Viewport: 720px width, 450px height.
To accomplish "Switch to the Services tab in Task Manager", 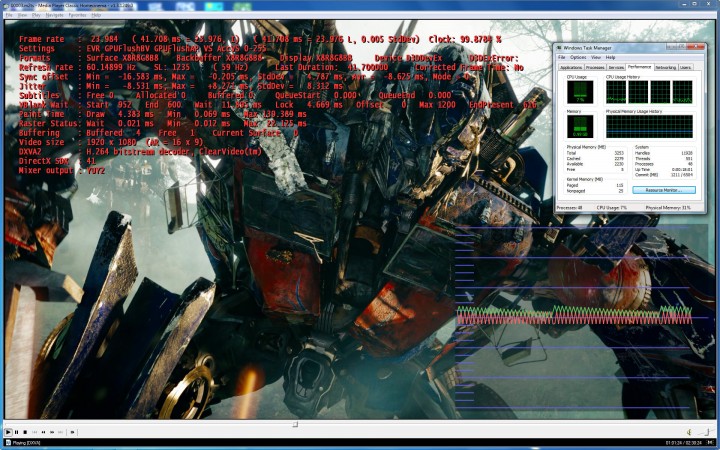I will pos(616,68).
